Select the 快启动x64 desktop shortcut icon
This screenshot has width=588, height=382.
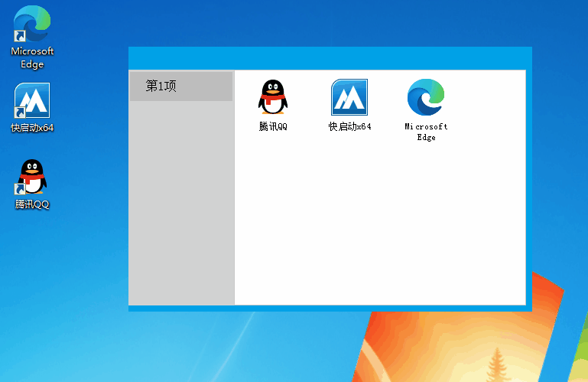point(32,100)
